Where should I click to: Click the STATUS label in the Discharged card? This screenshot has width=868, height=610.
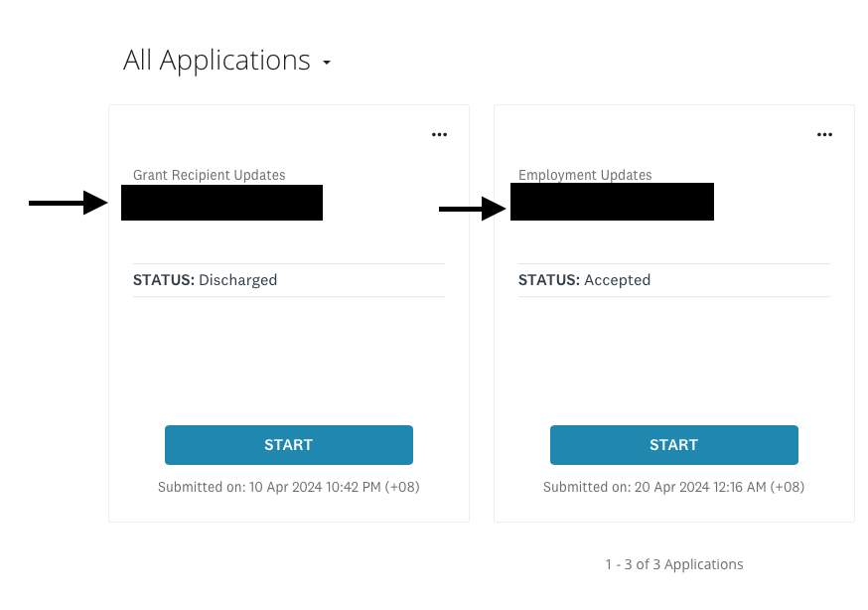coord(164,280)
